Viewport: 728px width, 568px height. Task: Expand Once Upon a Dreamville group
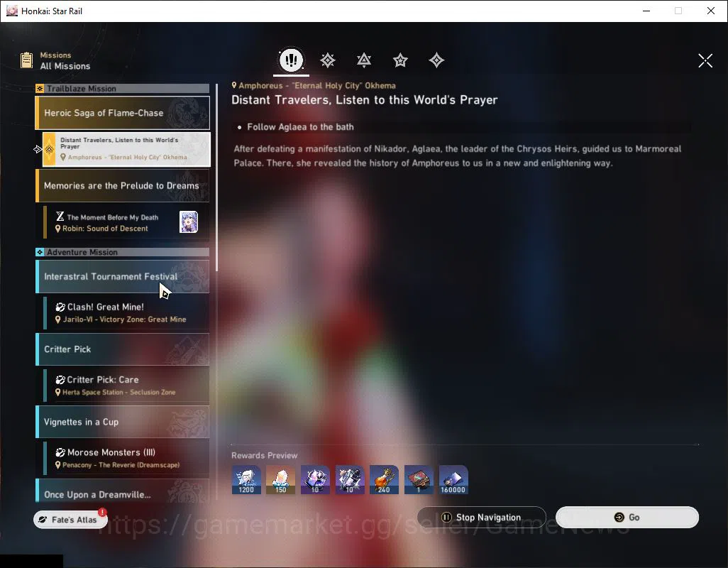(123, 491)
